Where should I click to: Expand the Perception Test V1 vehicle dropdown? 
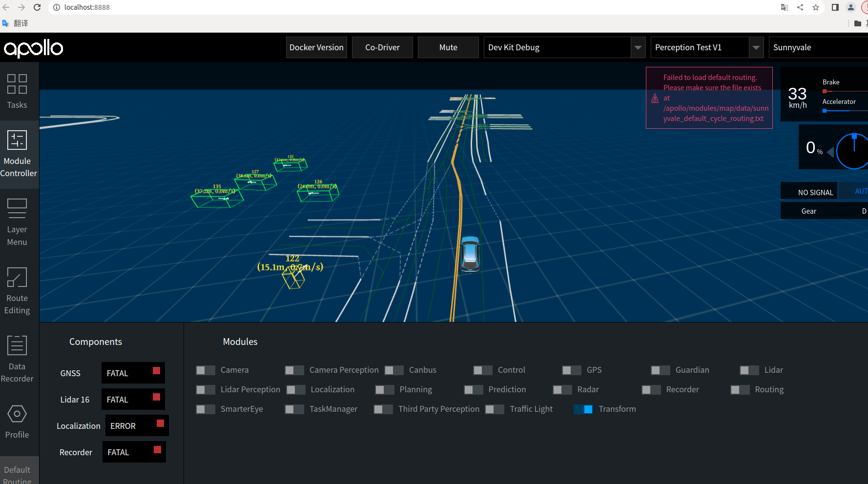(x=707, y=47)
